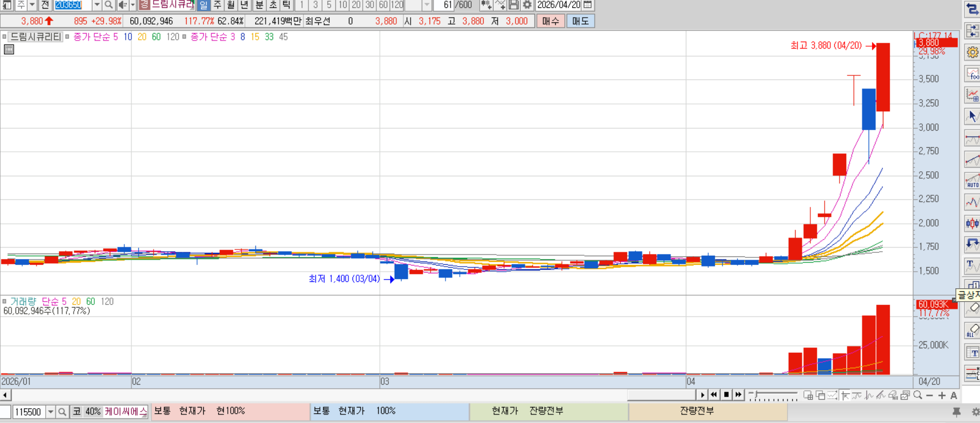The height and width of the screenshot is (423, 980).
Task: Click the 61 bar count field
Action: pos(444,5)
